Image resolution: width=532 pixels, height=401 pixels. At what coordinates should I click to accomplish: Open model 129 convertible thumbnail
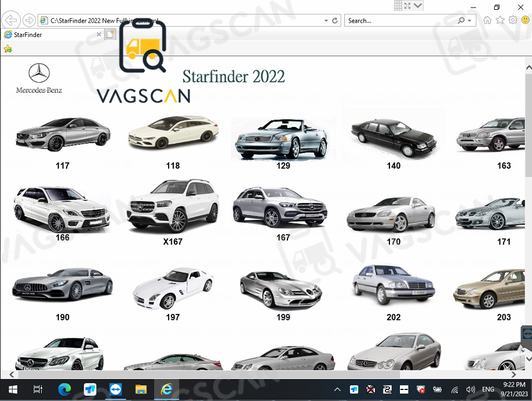(x=283, y=139)
